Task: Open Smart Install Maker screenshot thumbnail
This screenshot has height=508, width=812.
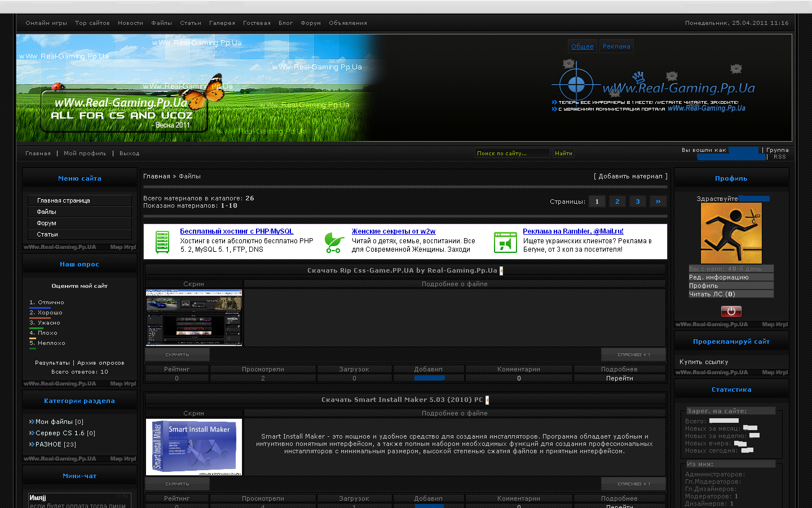Action: coord(194,447)
